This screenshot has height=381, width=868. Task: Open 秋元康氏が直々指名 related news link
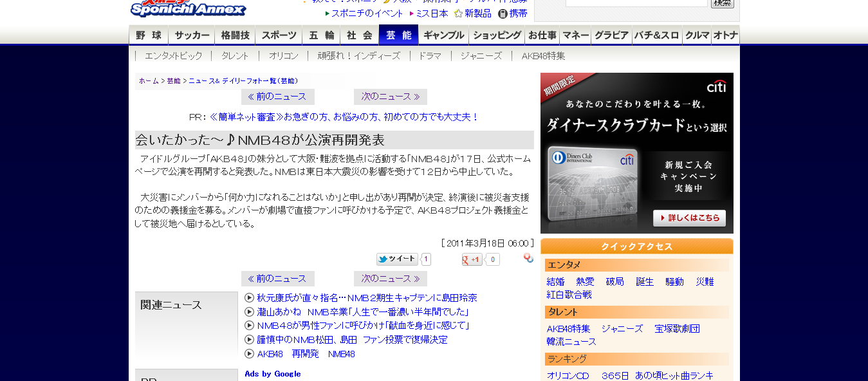click(x=367, y=298)
